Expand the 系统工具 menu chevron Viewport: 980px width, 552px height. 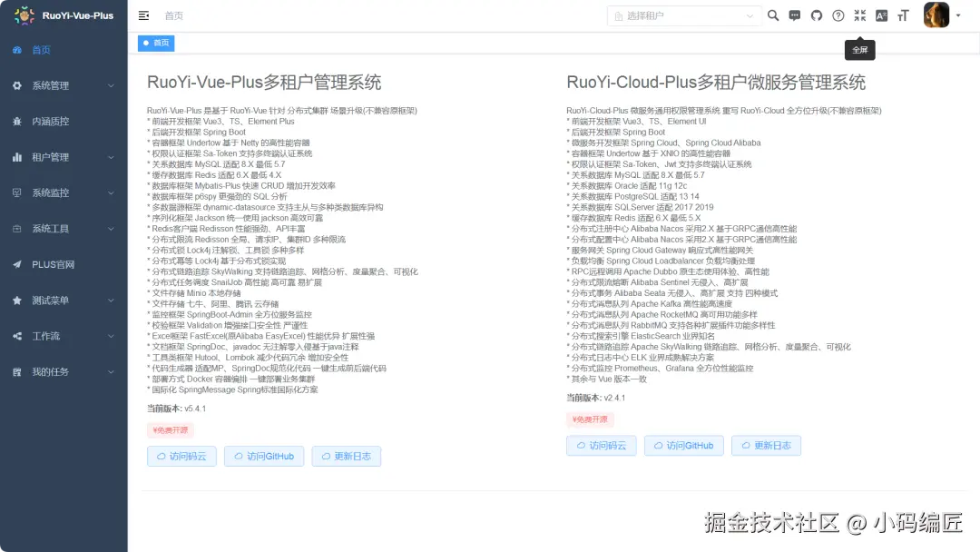[x=111, y=229]
